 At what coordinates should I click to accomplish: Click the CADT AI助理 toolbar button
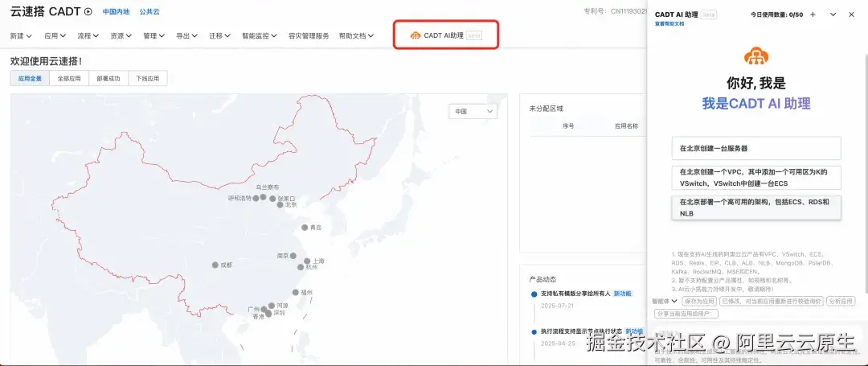446,35
